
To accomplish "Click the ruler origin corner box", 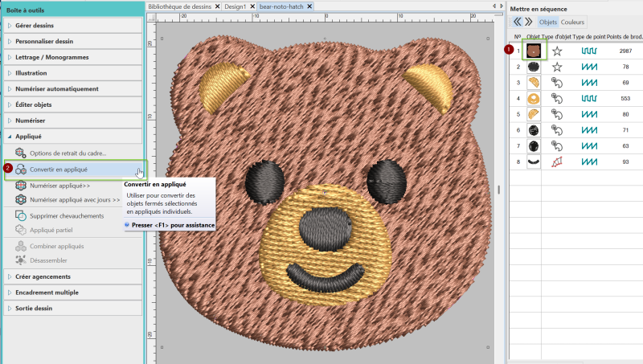I will click(152, 17).
